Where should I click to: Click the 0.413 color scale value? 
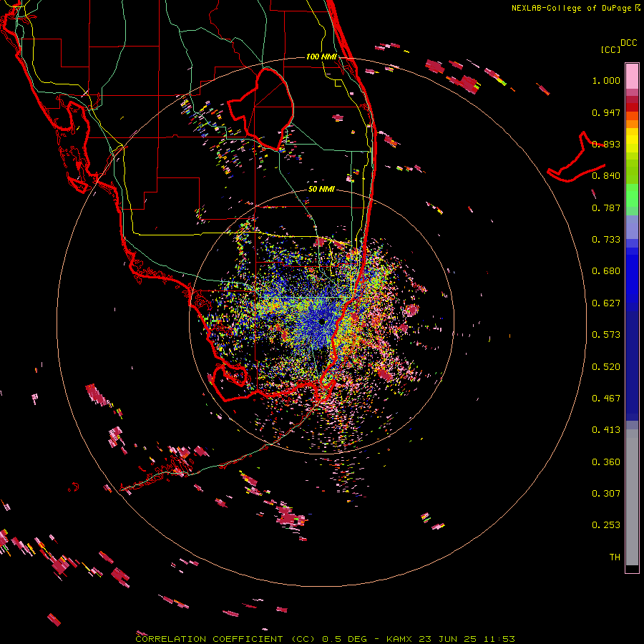[x=606, y=430]
